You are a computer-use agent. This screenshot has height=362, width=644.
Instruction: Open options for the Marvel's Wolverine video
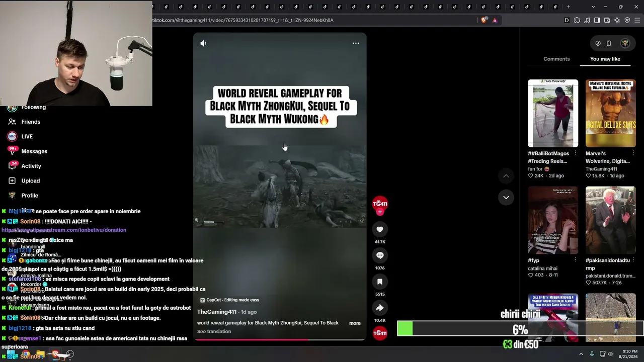[633, 153]
